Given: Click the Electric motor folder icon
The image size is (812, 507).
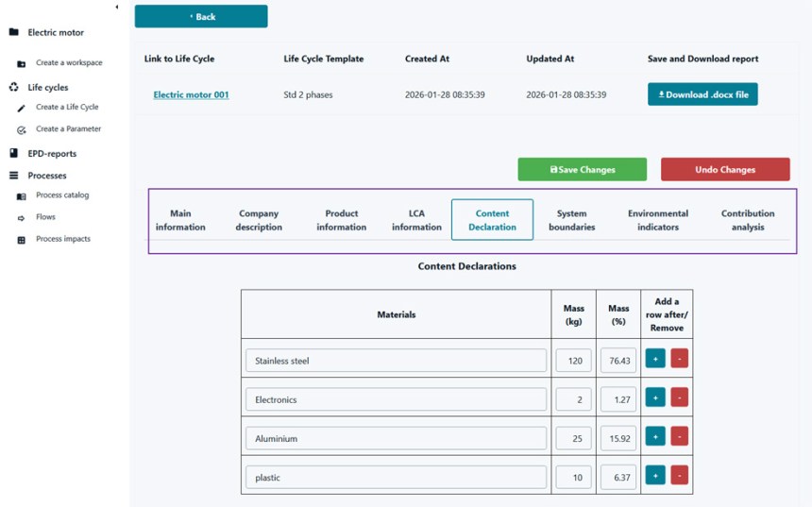Looking at the screenshot, I should [x=14, y=32].
